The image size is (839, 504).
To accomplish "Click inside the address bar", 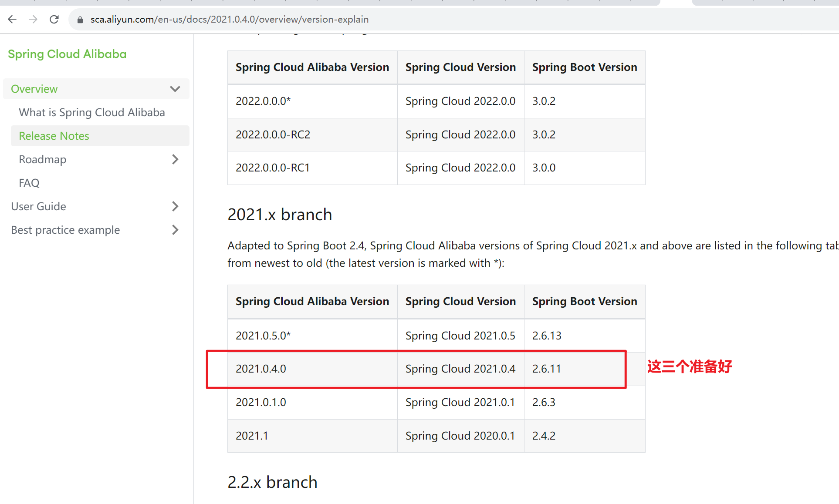I will tap(392, 19).
